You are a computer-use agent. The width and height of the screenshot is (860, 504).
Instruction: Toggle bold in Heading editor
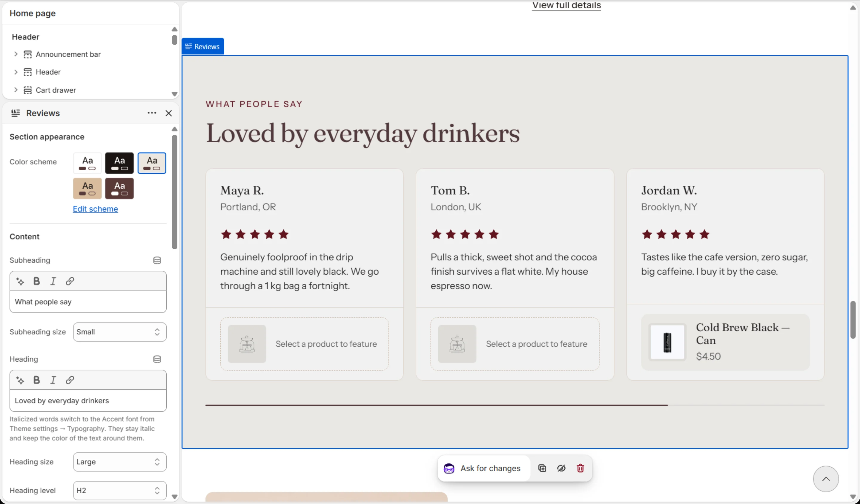(36, 380)
